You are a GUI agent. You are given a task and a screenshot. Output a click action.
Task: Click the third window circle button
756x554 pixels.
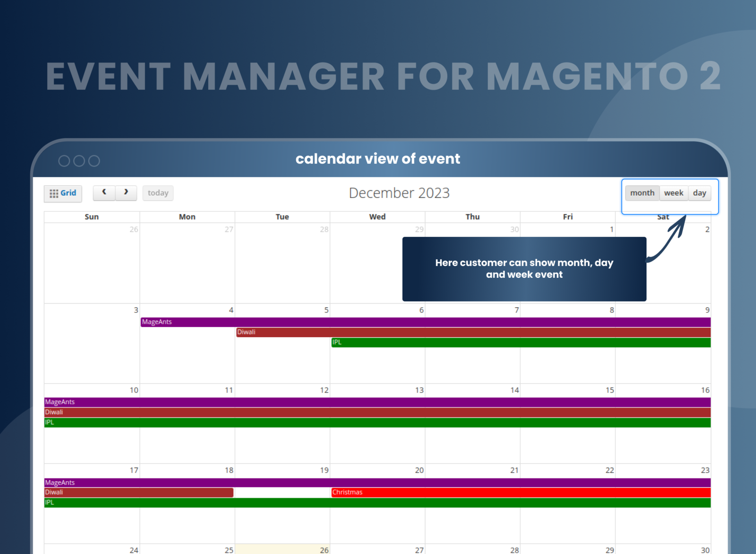pyautogui.click(x=94, y=161)
